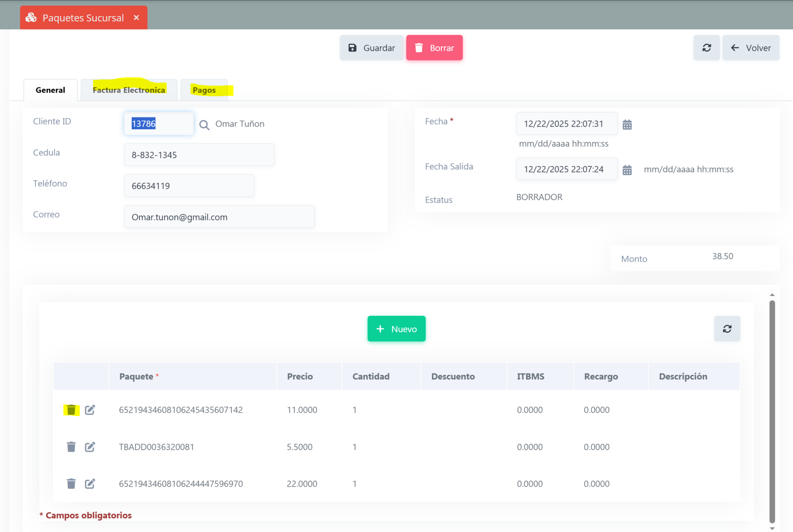Refresh the packages table list

pyautogui.click(x=727, y=329)
